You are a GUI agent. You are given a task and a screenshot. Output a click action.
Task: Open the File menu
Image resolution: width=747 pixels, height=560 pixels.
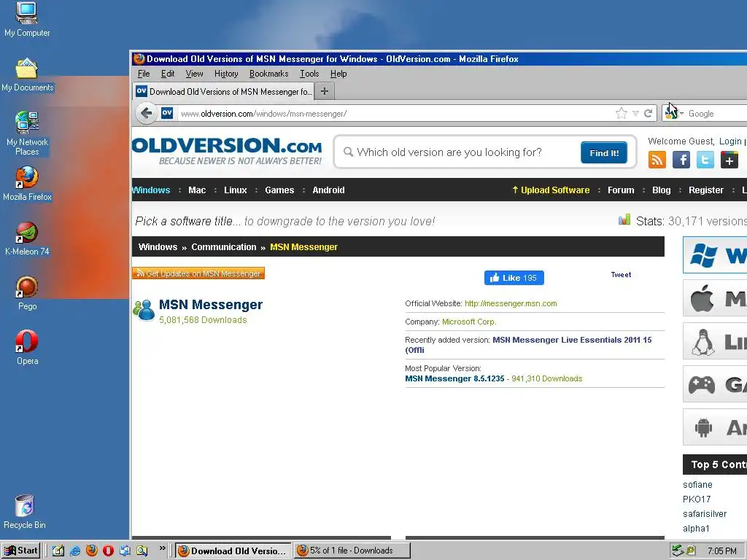144,74
